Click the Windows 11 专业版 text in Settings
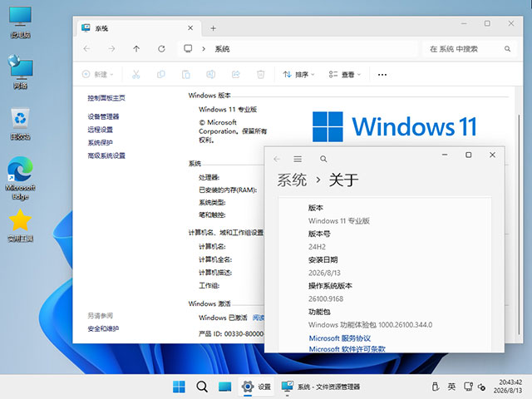Image resolution: width=532 pixels, height=399 pixels. (338, 221)
